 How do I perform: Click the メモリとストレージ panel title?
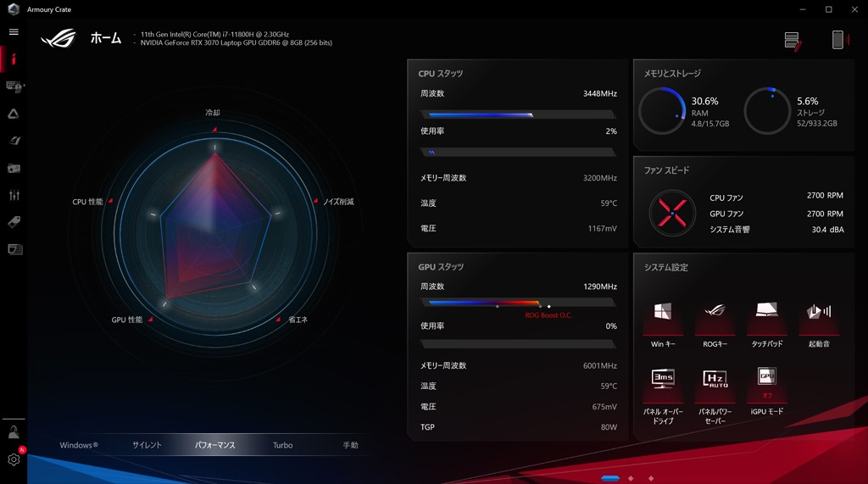click(672, 73)
